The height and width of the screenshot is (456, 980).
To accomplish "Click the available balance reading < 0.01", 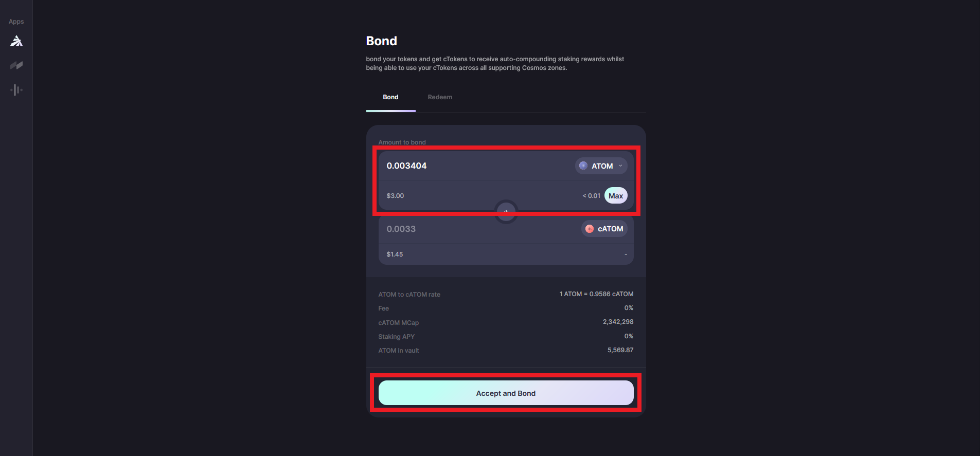I will click(x=591, y=196).
